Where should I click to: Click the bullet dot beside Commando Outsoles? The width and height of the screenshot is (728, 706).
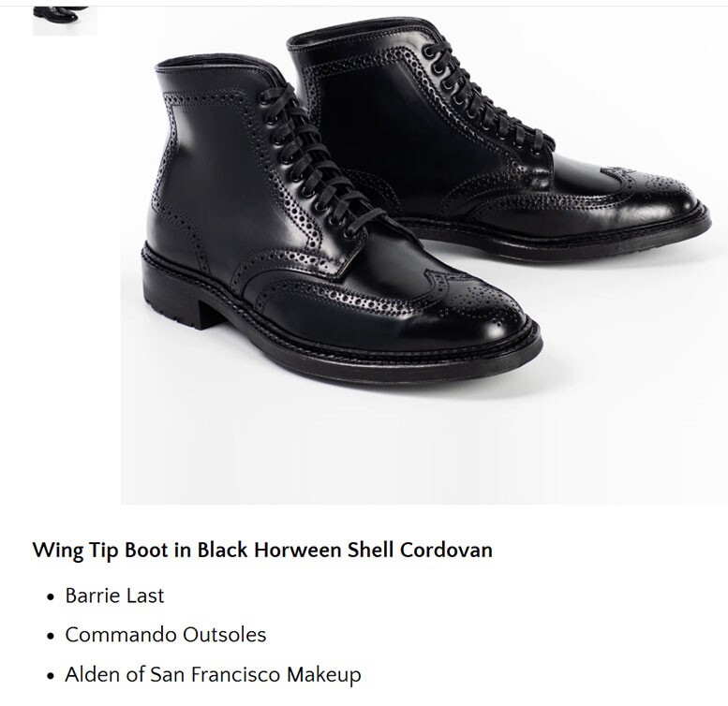coord(52,636)
